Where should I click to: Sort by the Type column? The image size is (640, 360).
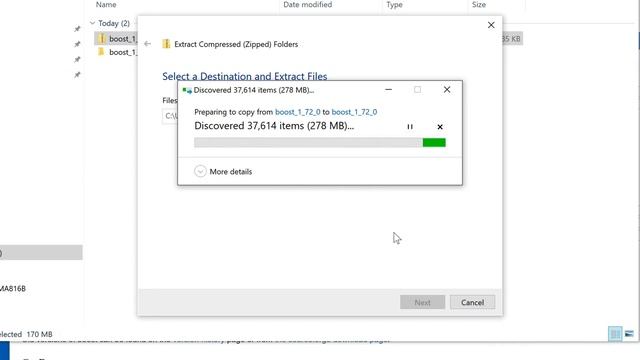[x=394, y=5]
